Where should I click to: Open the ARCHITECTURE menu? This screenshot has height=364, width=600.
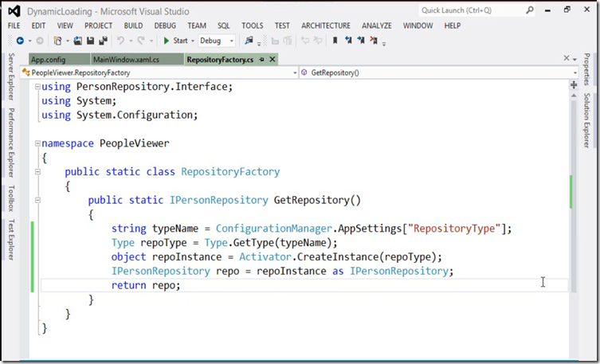click(326, 25)
